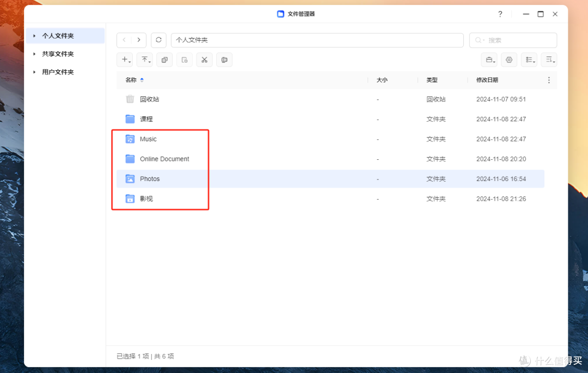Select the Online Document folder name
The image size is (588, 373).
pos(164,159)
